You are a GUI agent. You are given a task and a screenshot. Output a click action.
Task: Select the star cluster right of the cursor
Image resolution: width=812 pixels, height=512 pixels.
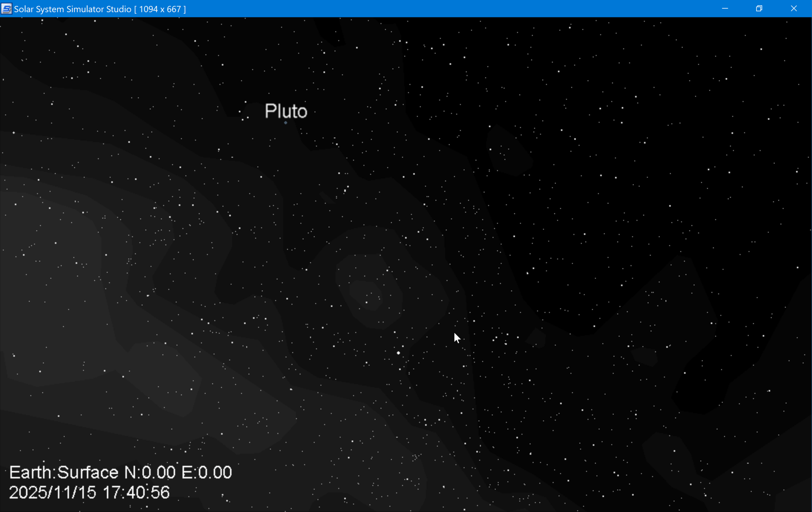point(506,339)
